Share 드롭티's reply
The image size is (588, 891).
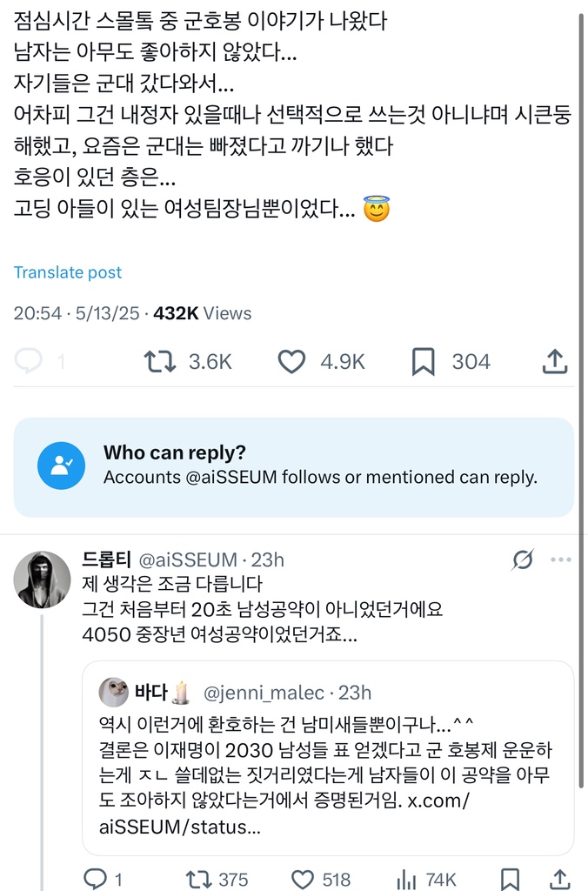click(x=562, y=879)
